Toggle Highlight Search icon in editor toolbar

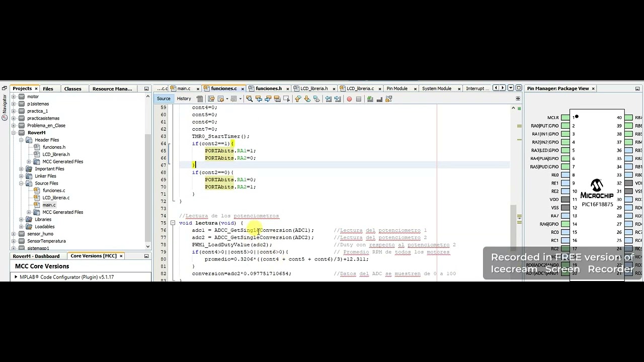[x=277, y=99]
